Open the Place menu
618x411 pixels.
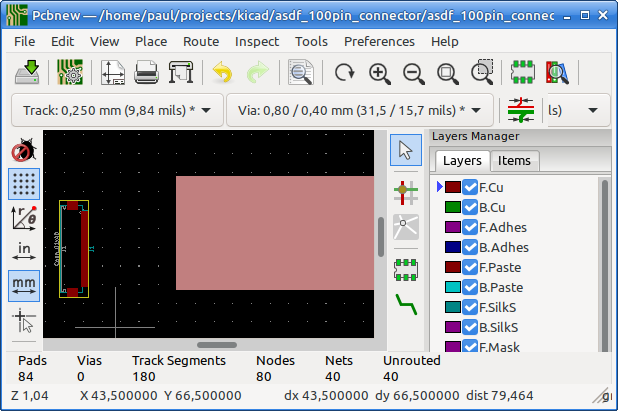(x=151, y=41)
